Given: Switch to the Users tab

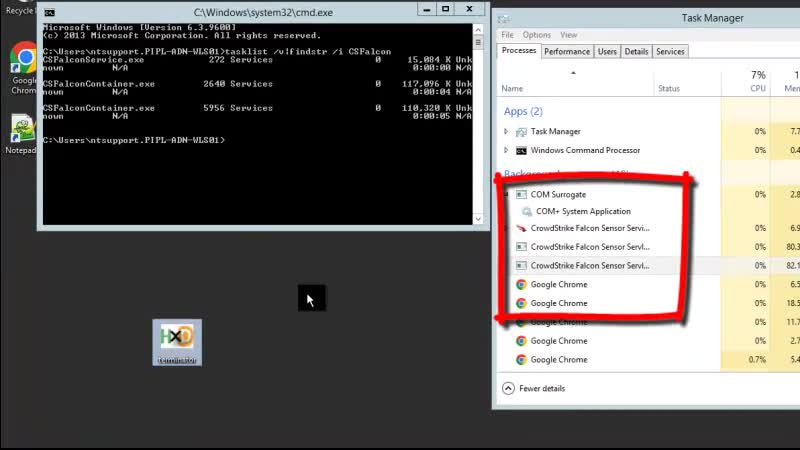Looking at the screenshot, I should coord(607,52).
